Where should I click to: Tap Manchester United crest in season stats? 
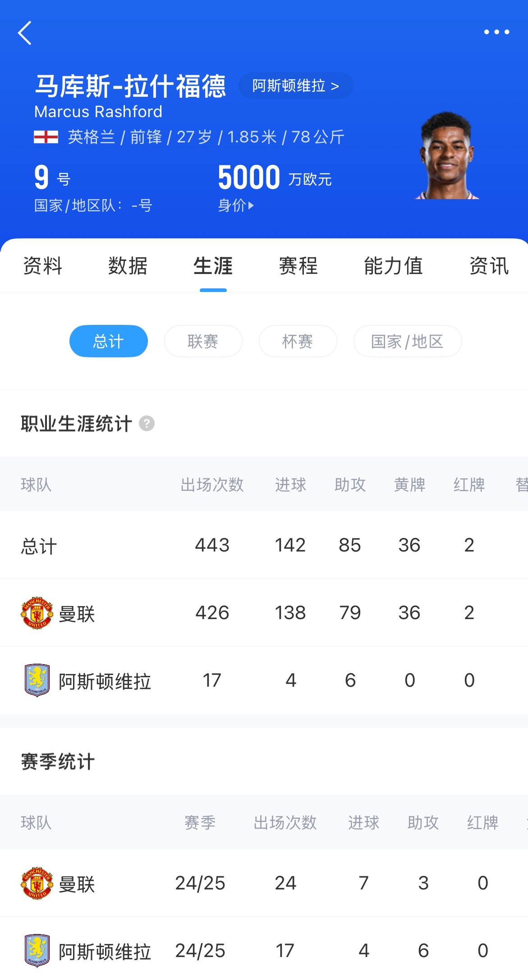point(37,883)
